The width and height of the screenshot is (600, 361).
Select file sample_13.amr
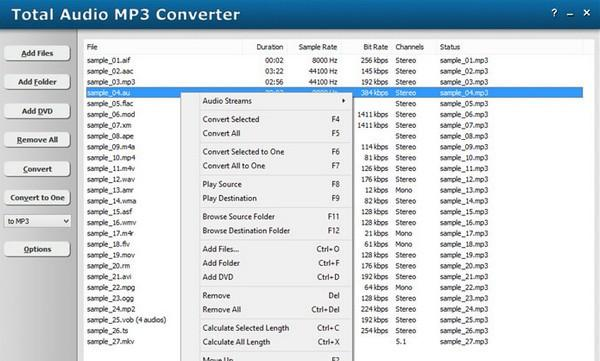pyautogui.click(x=110, y=190)
